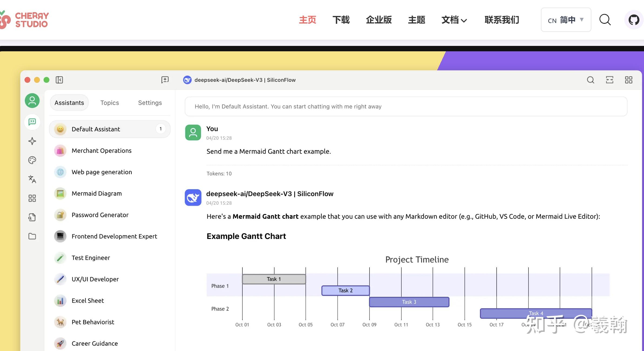Click the Task 3 bar in the Gantt chart

pyautogui.click(x=409, y=302)
